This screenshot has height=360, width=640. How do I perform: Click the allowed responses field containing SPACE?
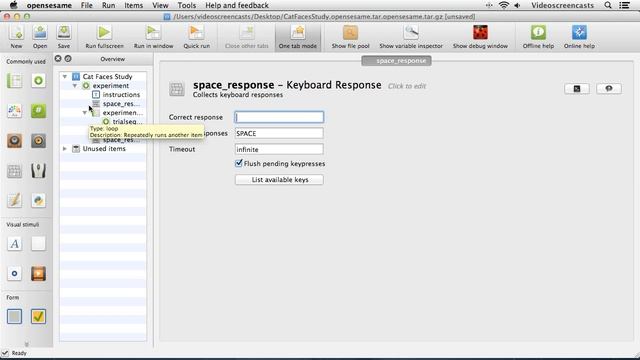(279, 133)
